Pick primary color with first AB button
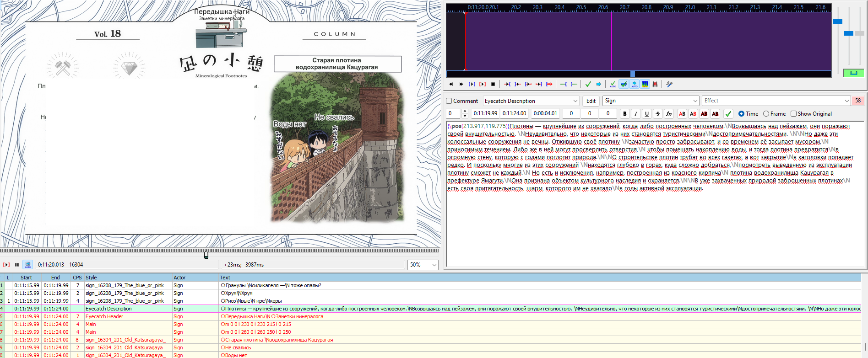The width and height of the screenshot is (868, 358). [682, 114]
